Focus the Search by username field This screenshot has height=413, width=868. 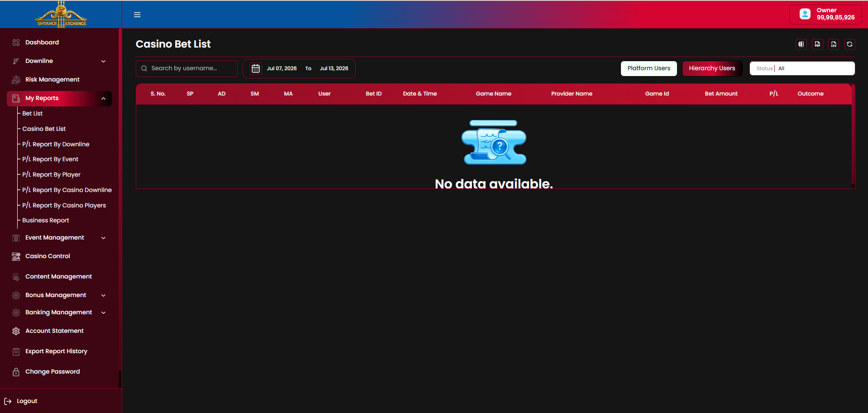186,68
